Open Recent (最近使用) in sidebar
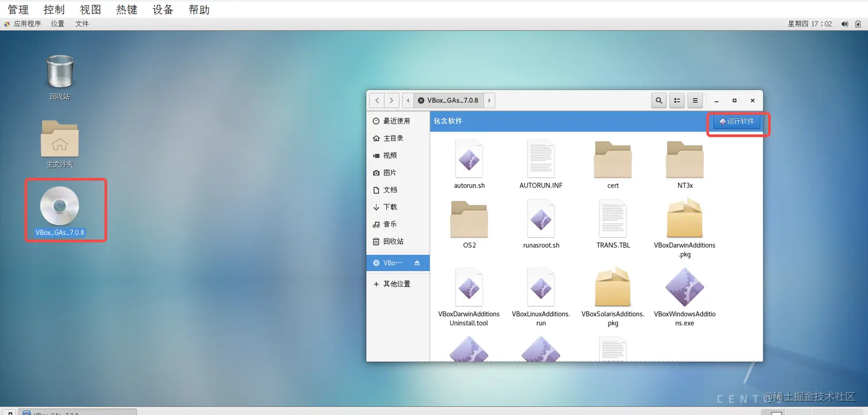The image size is (868, 415). point(398,121)
